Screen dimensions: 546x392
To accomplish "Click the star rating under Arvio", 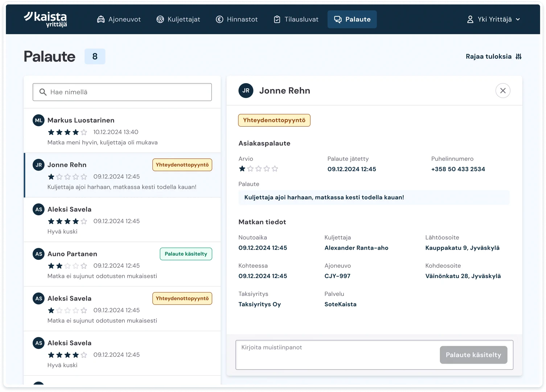I will pyautogui.click(x=258, y=168).
